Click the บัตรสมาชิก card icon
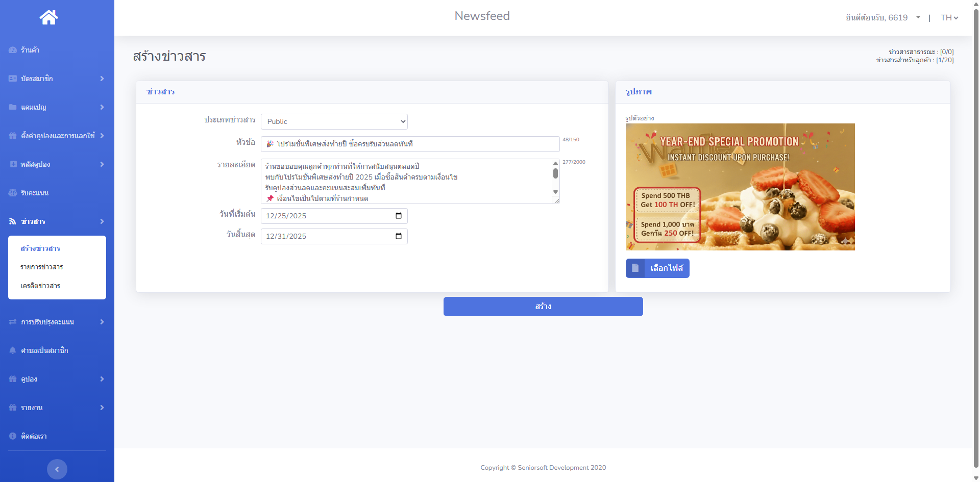The width and height of the screenshot is (980, 482). coord(13,79)
